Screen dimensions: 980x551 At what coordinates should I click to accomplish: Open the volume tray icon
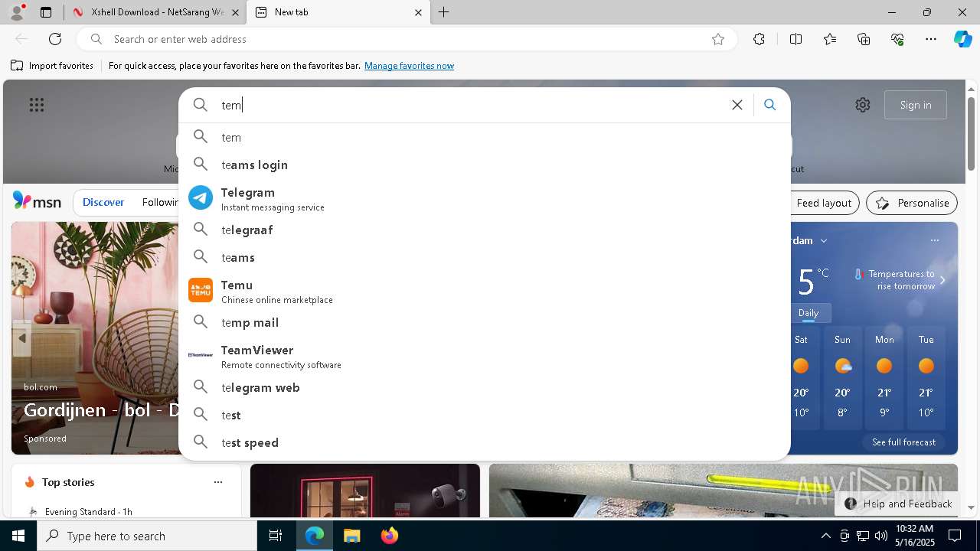880,536
